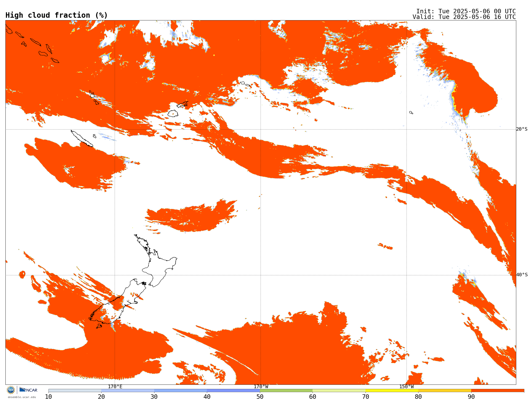This screenshot has height=400, width=532.
Task: Click the NCAR logo
Action: click(28, 390)
